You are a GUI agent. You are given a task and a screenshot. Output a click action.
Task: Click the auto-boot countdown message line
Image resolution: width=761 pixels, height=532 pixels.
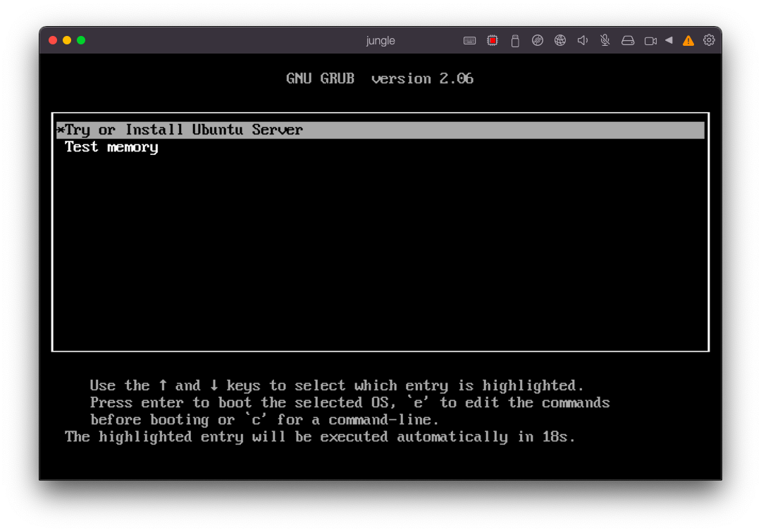click(321, 437)
